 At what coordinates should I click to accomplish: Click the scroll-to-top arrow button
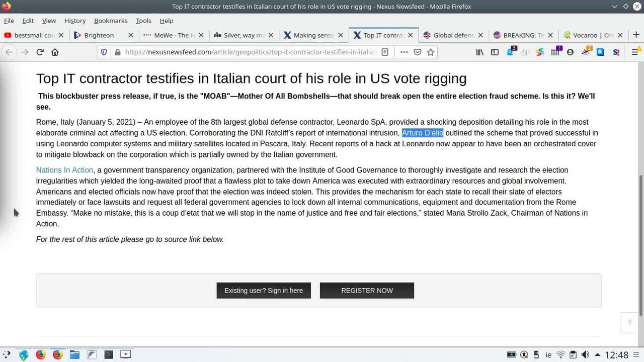pos(629,322)
